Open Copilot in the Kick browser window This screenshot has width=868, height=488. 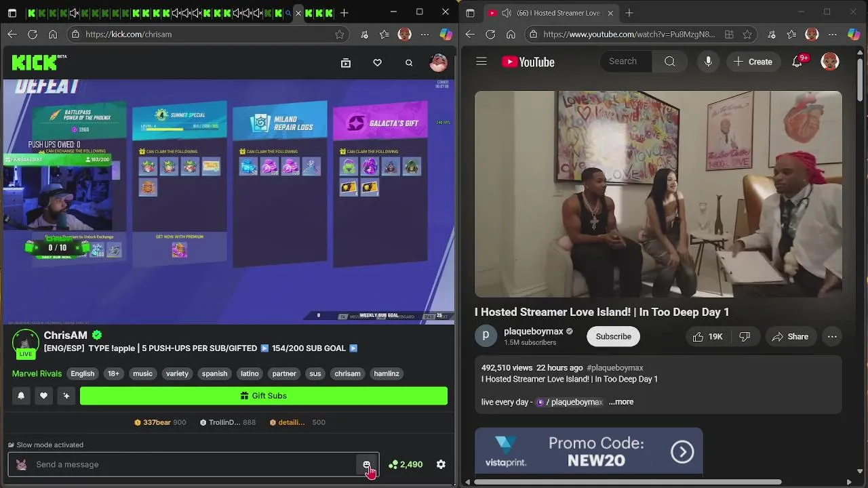pyautogui.click(x=446, y=34)
